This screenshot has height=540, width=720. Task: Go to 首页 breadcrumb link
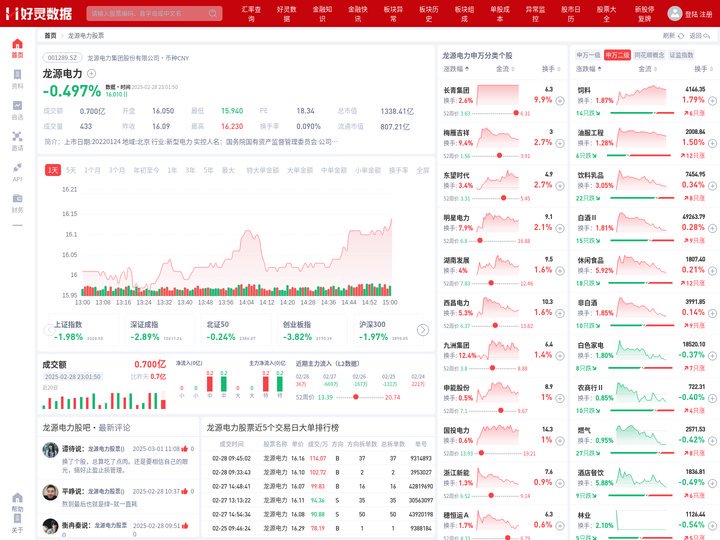[x=51, y=36]
